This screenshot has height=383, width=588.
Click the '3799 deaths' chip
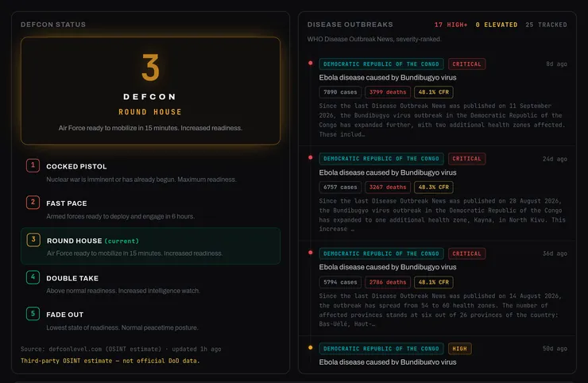coord(388,92)
